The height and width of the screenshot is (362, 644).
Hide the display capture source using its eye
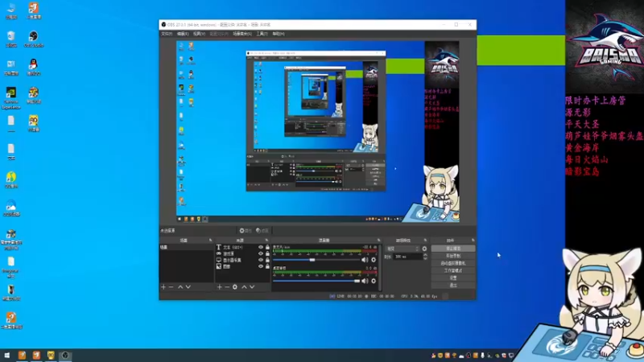(x=260, y=260)
